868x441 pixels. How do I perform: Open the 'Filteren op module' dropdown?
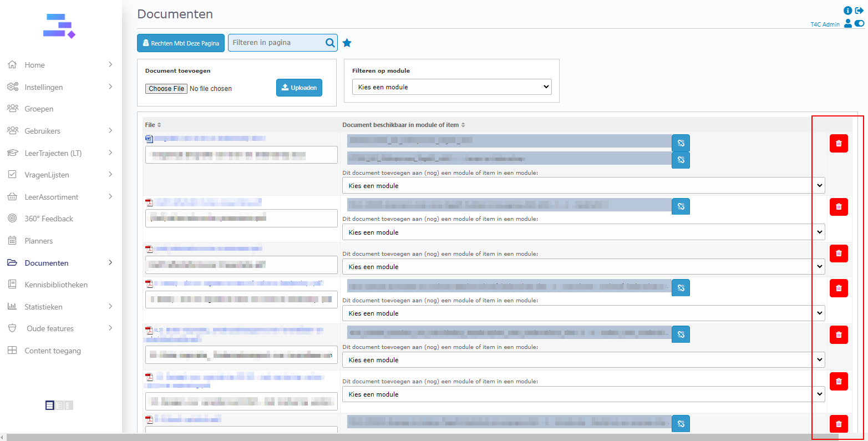coord(451,87)
